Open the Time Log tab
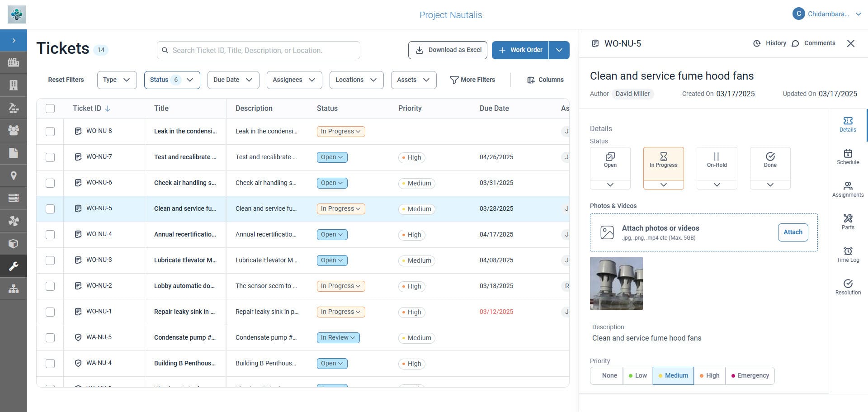 (x=848, y=255)
